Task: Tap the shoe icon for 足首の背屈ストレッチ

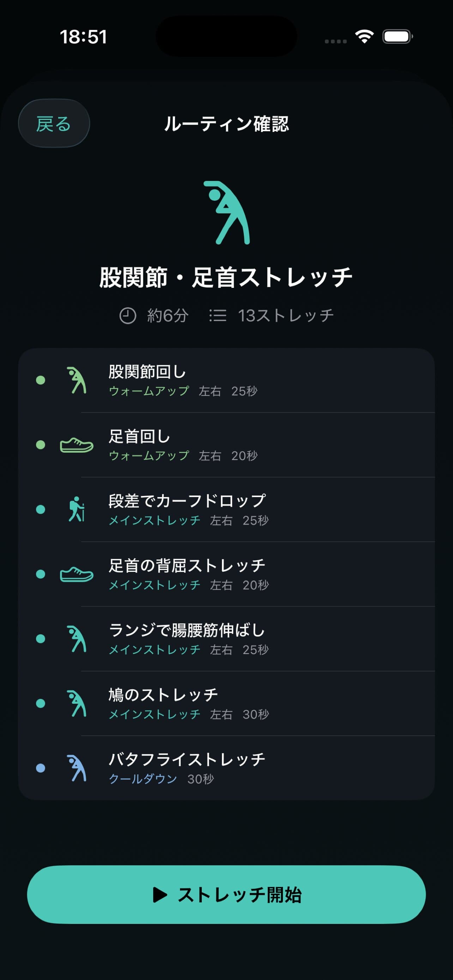Action: point(77,574)
